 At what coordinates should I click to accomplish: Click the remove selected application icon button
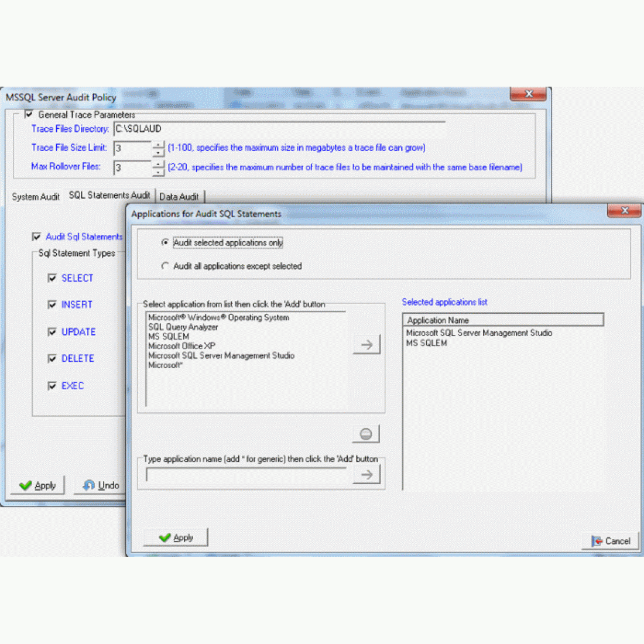coord(366,434)
